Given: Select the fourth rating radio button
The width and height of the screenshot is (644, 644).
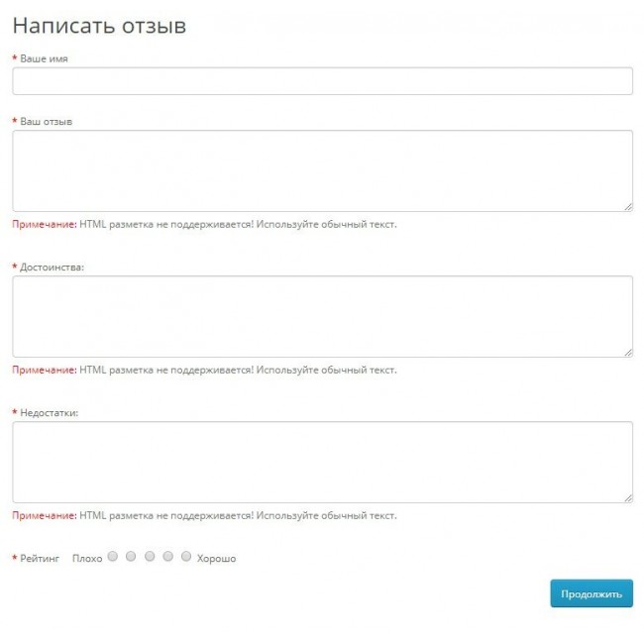Looking at the screenshot, I should (x=168, y=557).
